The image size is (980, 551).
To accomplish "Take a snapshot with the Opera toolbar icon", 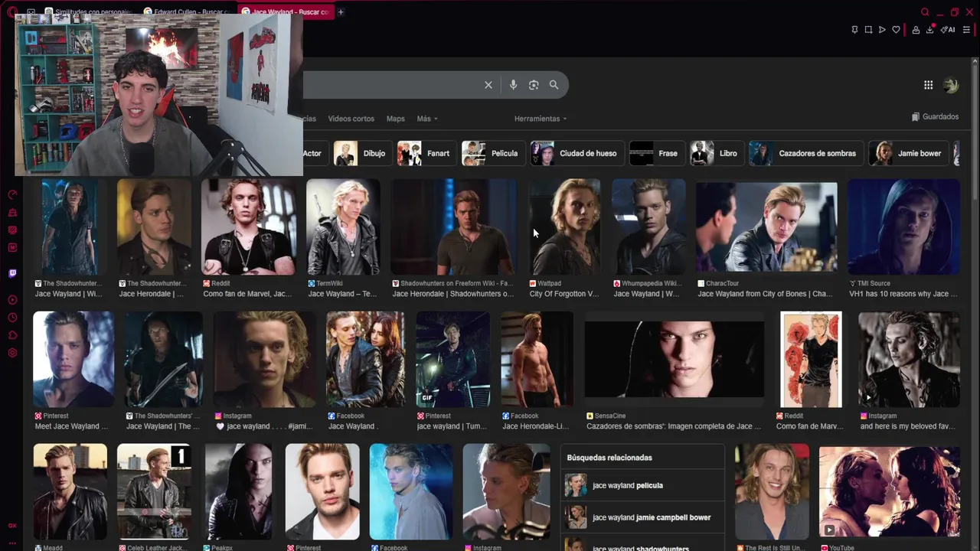I will pyautogui.click(x=868, y=30).
